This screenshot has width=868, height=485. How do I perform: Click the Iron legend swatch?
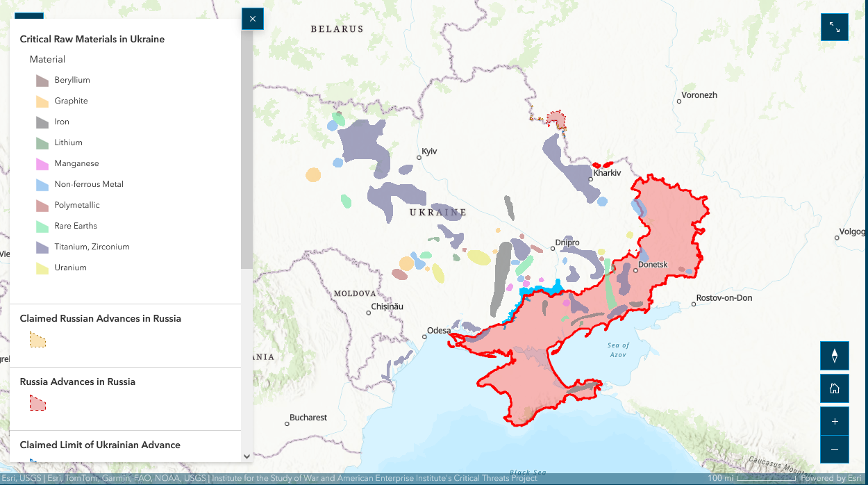42,122
